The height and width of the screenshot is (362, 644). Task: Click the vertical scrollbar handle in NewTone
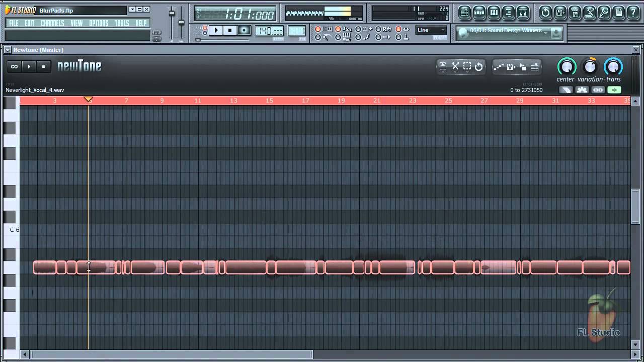point(635,206)
